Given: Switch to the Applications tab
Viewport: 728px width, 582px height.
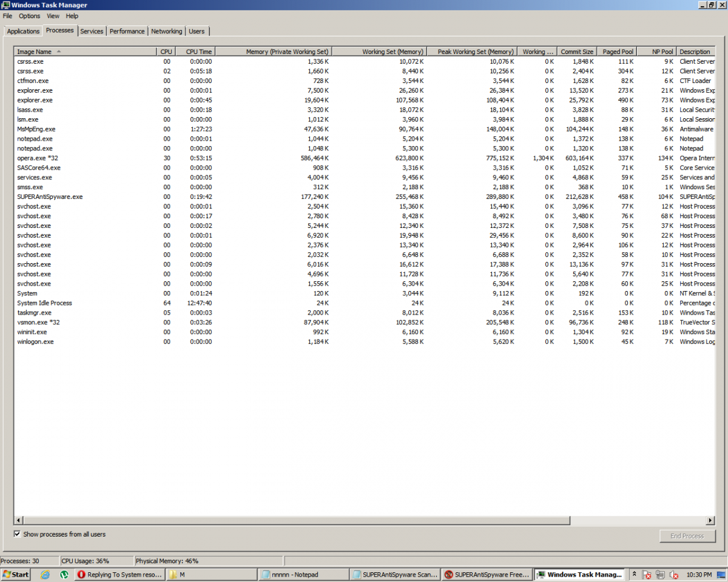Looking at the screenshot, I should [23, 32].
